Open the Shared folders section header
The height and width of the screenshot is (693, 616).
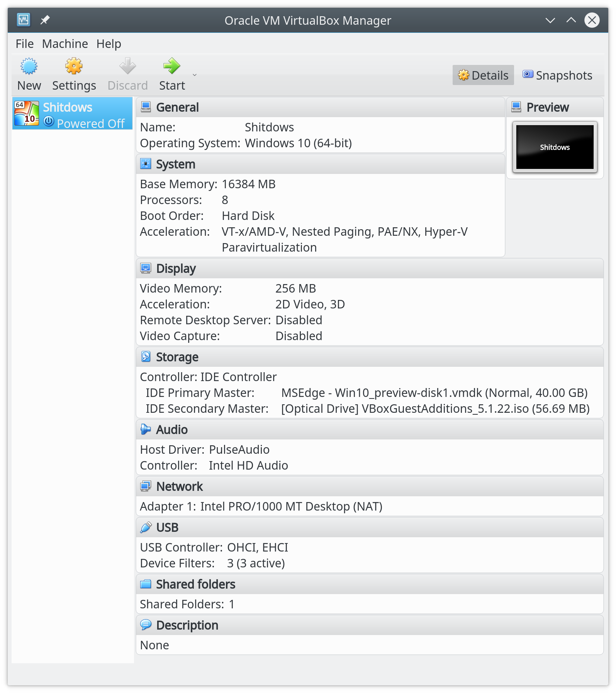(195, 584)
